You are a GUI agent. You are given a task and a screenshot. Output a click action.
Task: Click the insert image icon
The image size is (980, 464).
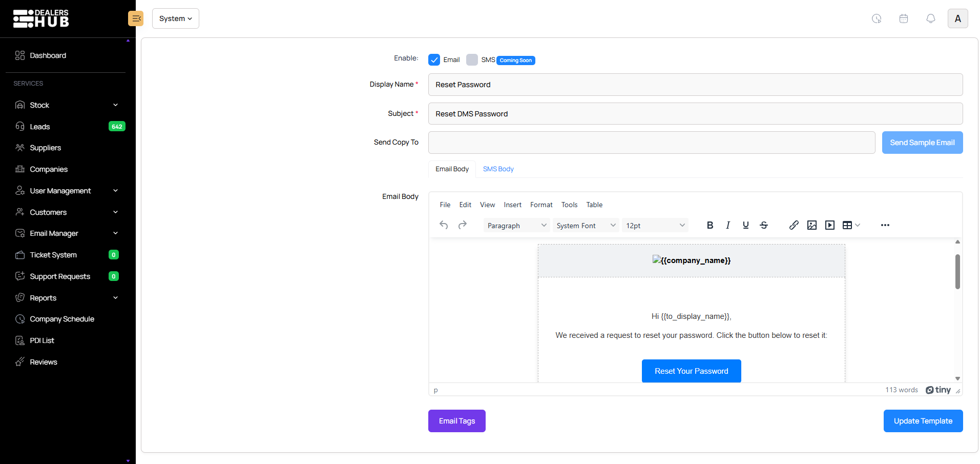(811, 225)
